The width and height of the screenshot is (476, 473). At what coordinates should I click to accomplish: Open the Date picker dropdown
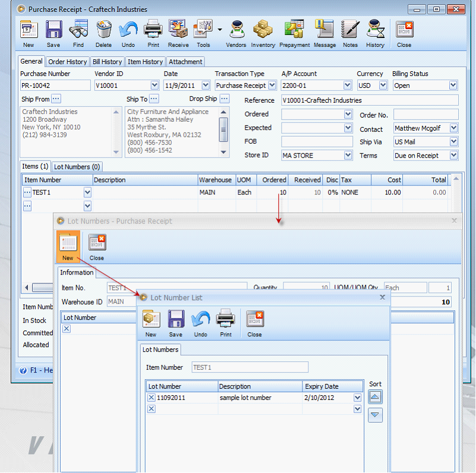click(x=206, y=86)
